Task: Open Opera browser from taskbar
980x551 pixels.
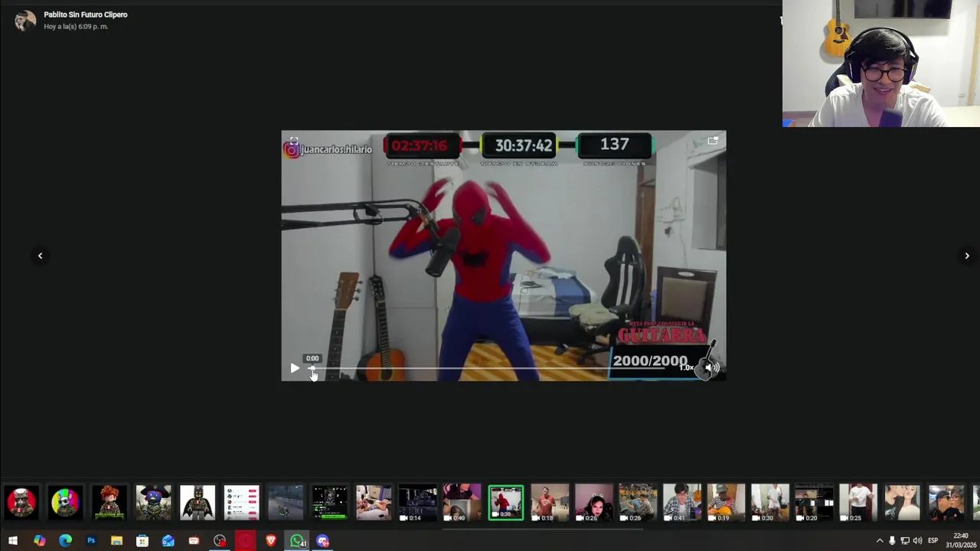Action: 245,541
